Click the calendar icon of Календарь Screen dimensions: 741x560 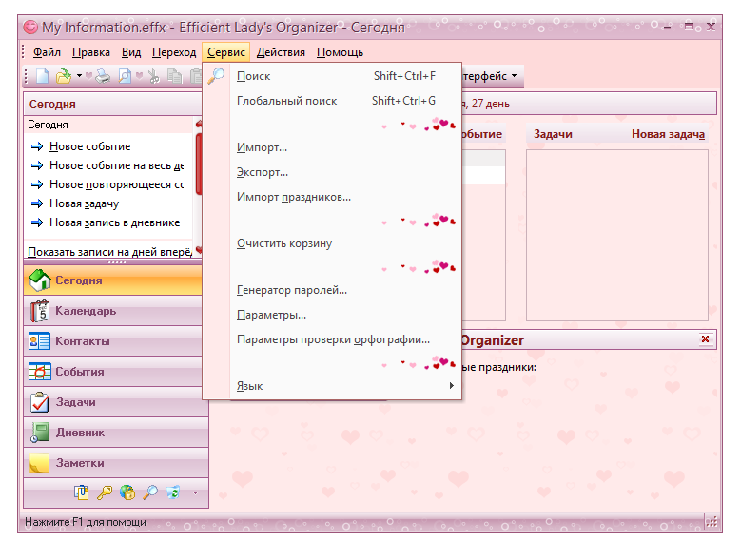point(40,311)
